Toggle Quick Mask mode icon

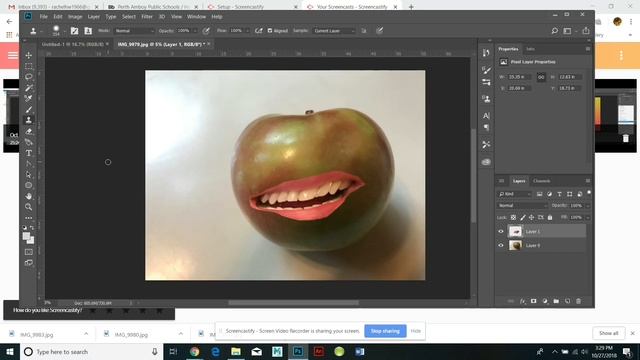[x=29, y=252]
